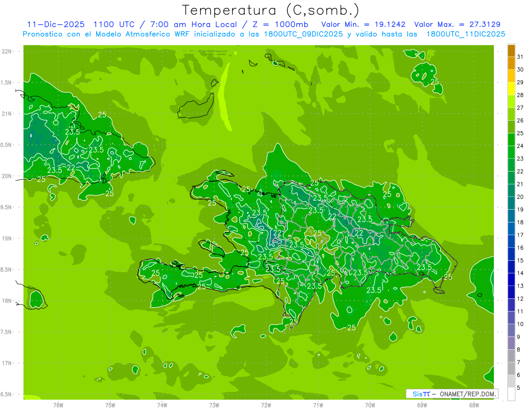
Task: Click the gray swatch between 6 and 7
Action: tap(511, 369)
